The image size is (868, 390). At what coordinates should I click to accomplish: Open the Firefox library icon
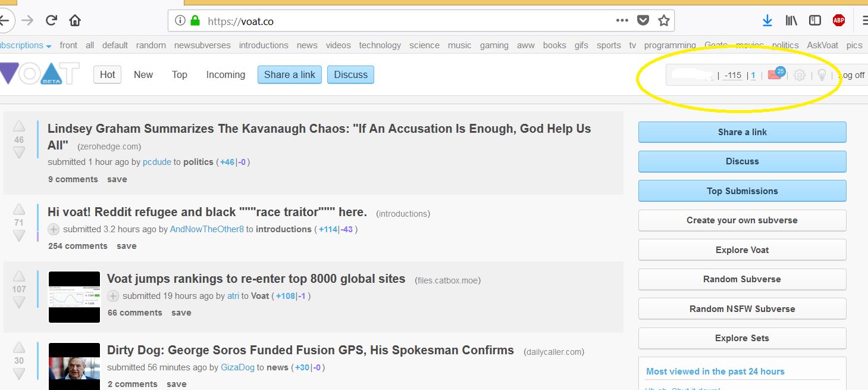791,20
